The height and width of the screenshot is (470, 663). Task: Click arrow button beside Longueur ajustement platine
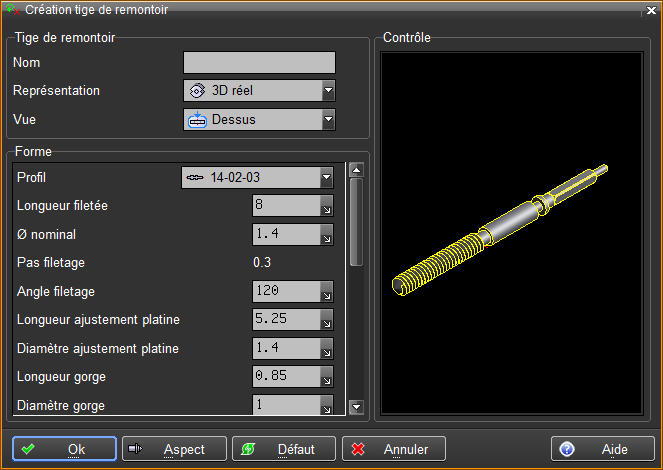(x=327, y=320)
